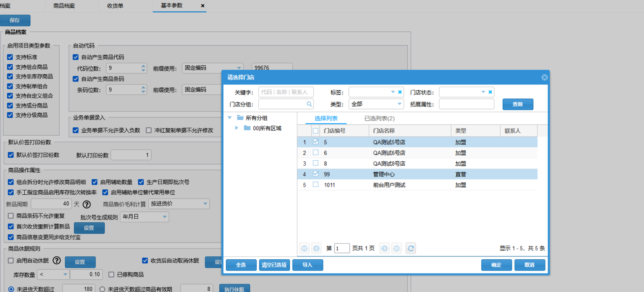This screenshot has height=292, width=644.
Task: Open the 类型 dropdown showing 全部
Action: pyautogui.click(x=399, y=104)
